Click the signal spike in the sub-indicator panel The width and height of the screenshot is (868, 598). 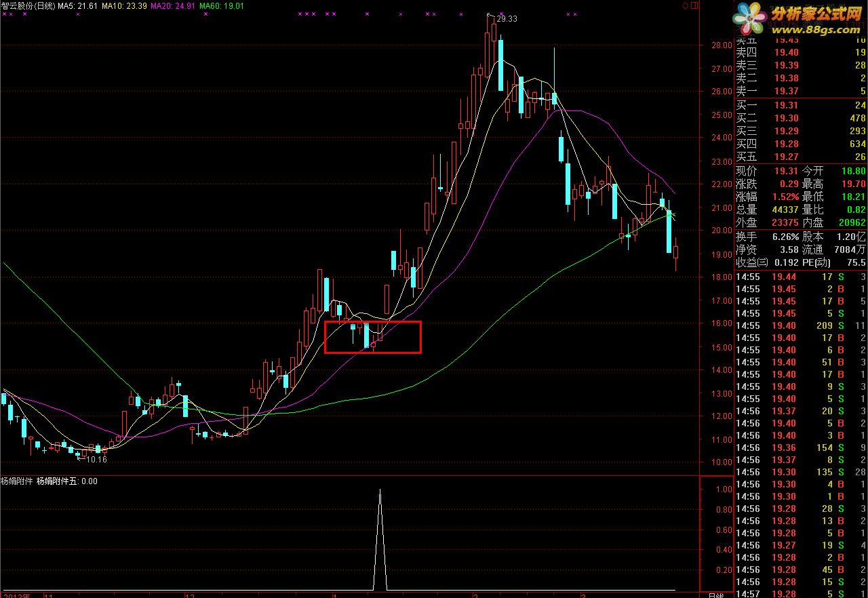point(380,539)
